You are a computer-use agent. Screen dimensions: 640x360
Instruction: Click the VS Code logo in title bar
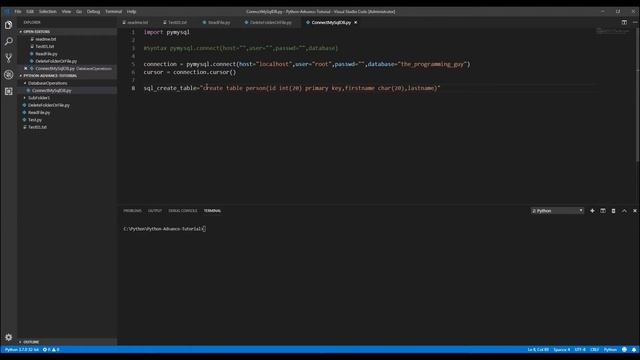tap(6, 11)
